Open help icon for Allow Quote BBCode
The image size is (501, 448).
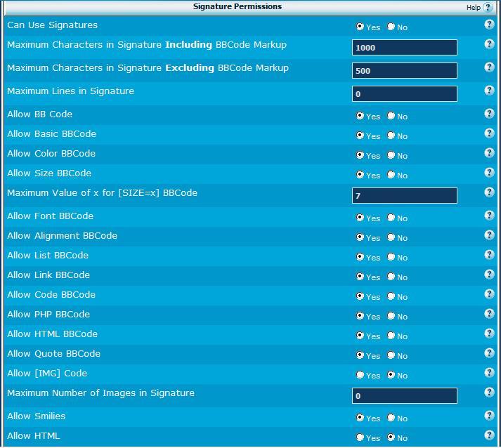point(489,353)
